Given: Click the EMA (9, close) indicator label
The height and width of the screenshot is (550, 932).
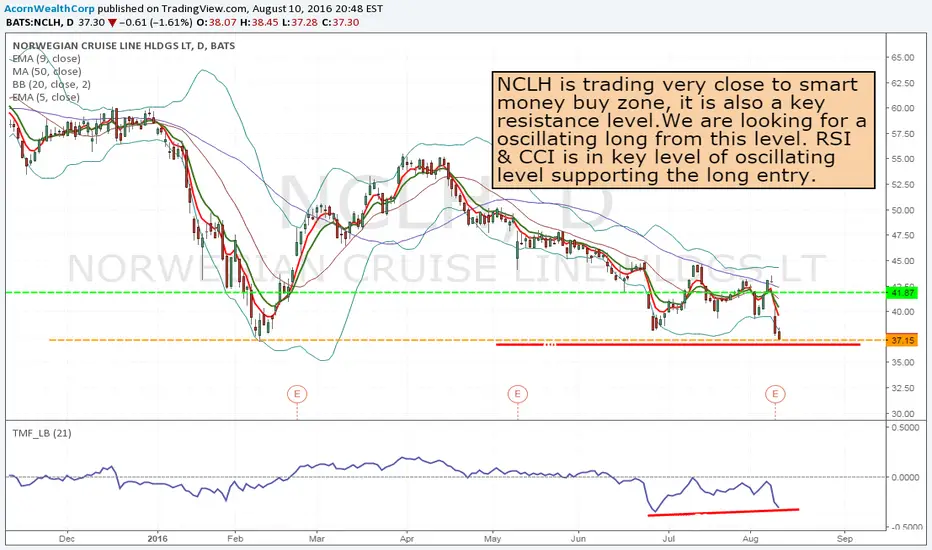Looking at the screenshot, I should [x=46, y=58].
